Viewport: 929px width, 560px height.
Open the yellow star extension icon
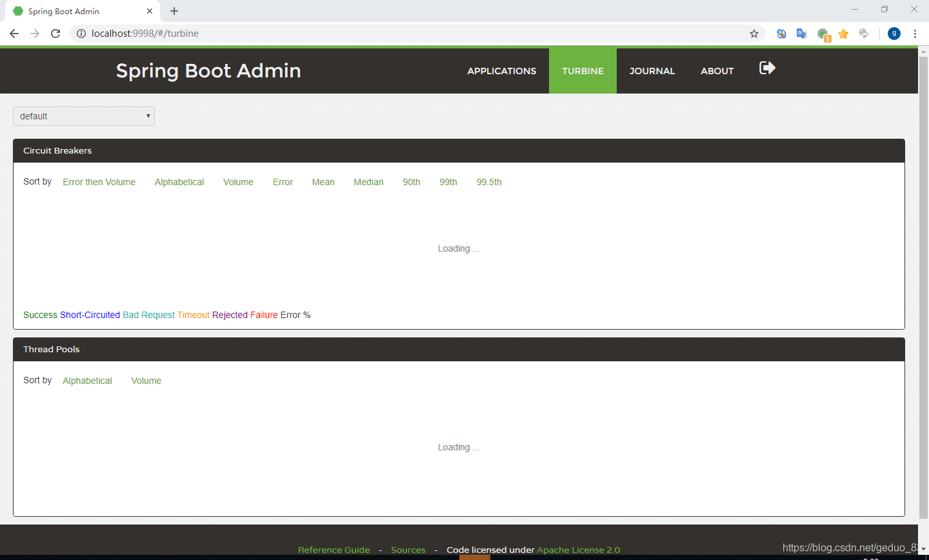(843, 34)
